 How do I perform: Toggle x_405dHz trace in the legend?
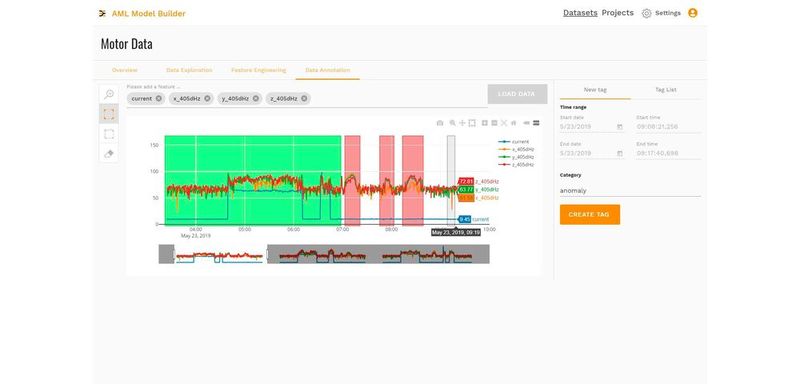click(516, 149)
